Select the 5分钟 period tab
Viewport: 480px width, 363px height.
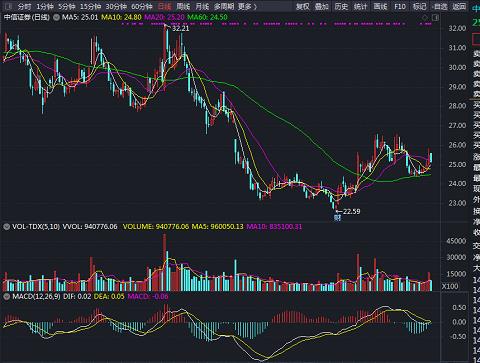coord(67,7)
